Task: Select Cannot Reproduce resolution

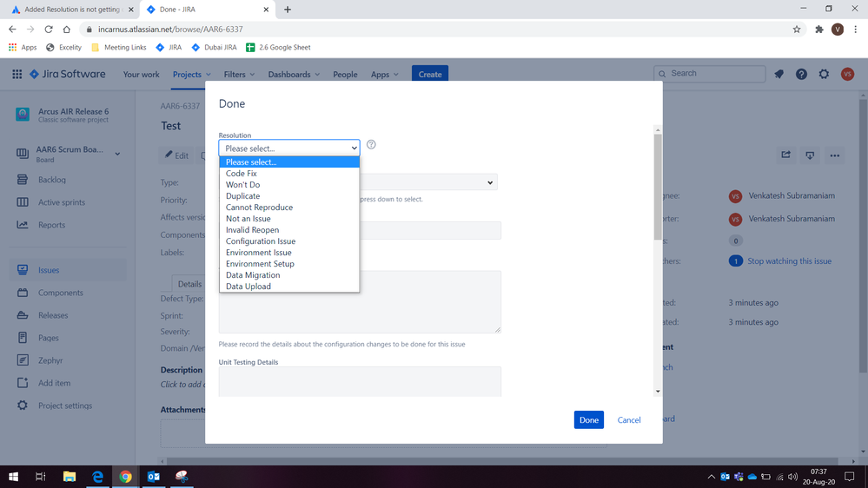Action: [289, 208]
